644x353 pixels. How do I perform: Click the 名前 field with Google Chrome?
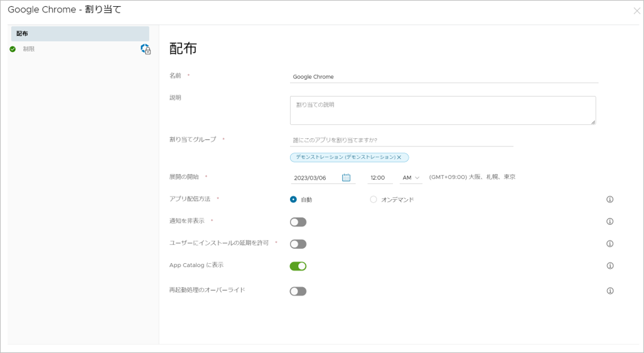click(444, 77)
